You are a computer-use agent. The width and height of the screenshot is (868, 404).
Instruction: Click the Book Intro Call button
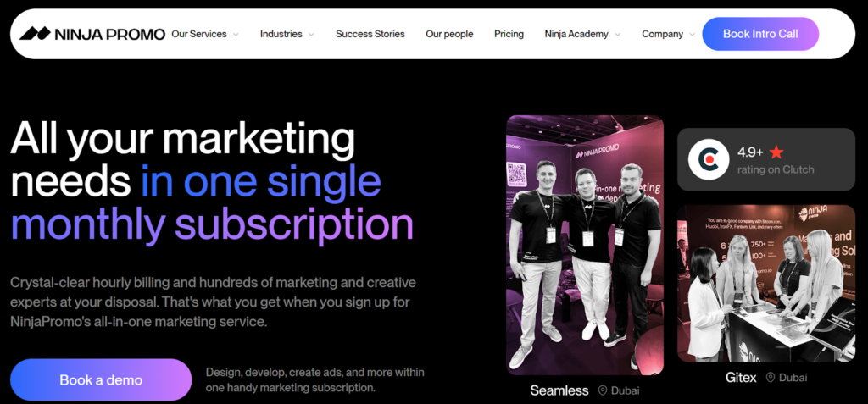click(760, 34)
